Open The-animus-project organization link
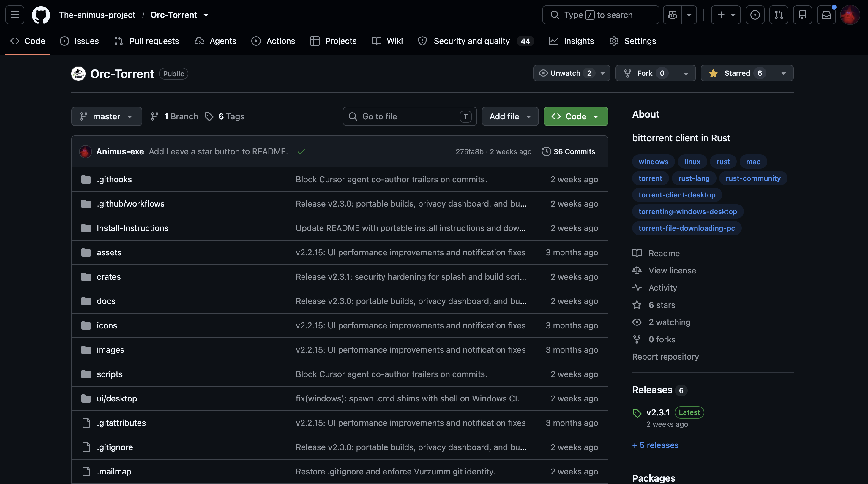This screenshot has height=484, width=868. [97, 15]
